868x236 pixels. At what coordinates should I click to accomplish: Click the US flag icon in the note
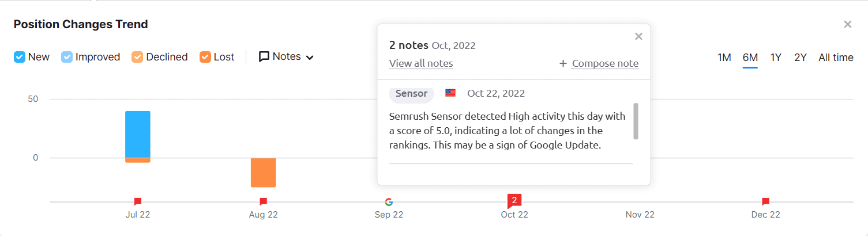[450, 93]
